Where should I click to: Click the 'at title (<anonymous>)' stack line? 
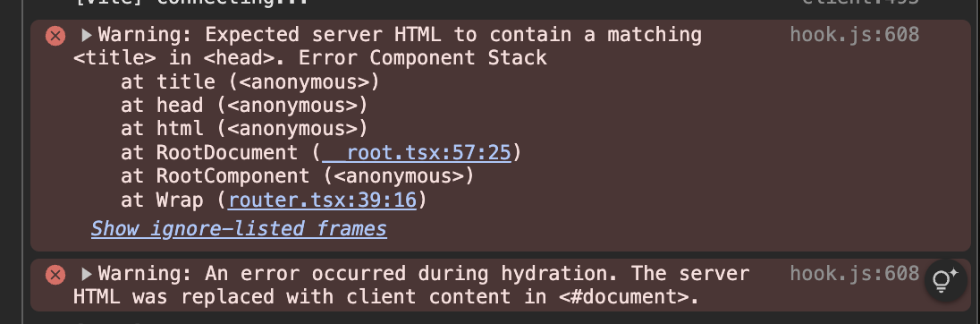(x=250, y=82)
